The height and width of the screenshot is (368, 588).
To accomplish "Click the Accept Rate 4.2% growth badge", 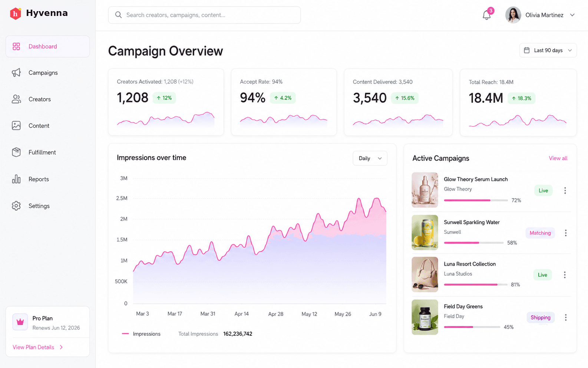I will pyautogui.click(x=283, y=98).
